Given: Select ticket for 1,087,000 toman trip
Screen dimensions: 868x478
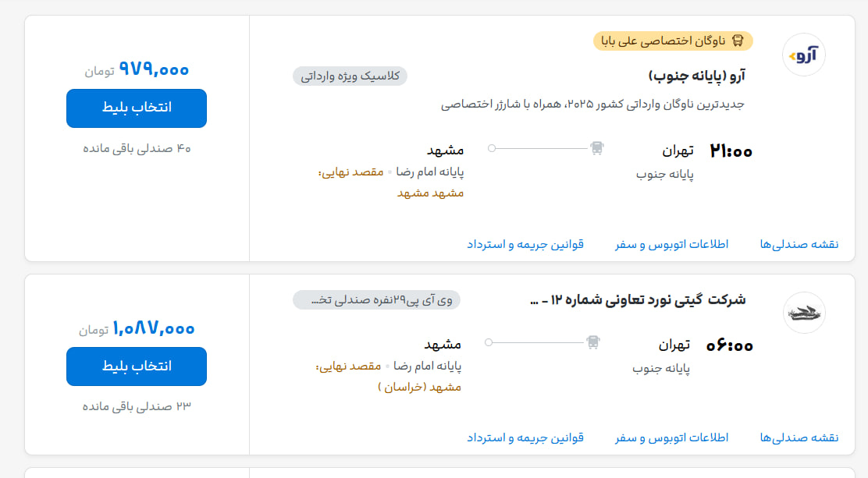Looking at the screenshot, I should point(137,366).
